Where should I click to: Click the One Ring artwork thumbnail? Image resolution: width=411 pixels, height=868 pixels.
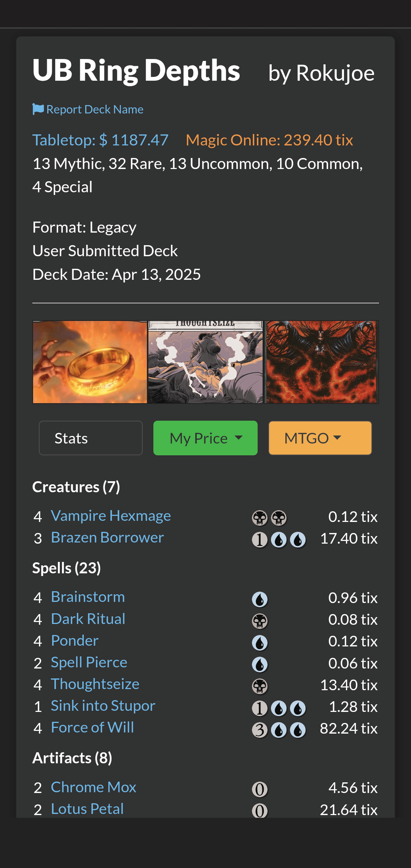point(90,362)
